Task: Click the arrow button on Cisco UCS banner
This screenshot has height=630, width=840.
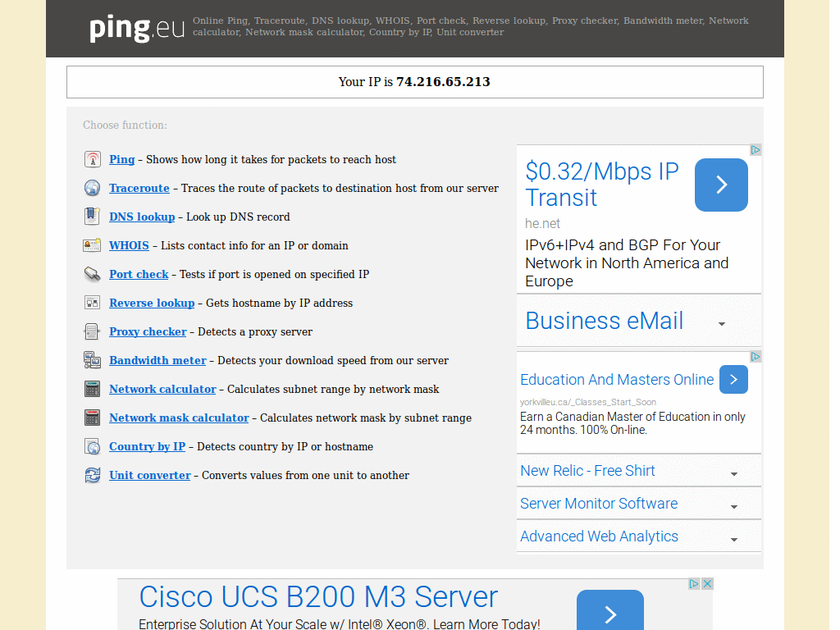Action: click(610, 610)
